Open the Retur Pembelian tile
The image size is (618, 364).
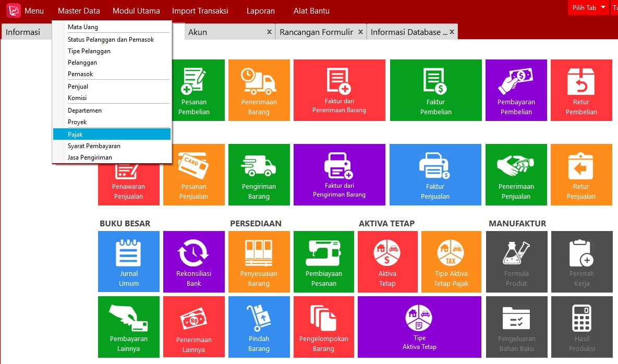click(581, 90)
